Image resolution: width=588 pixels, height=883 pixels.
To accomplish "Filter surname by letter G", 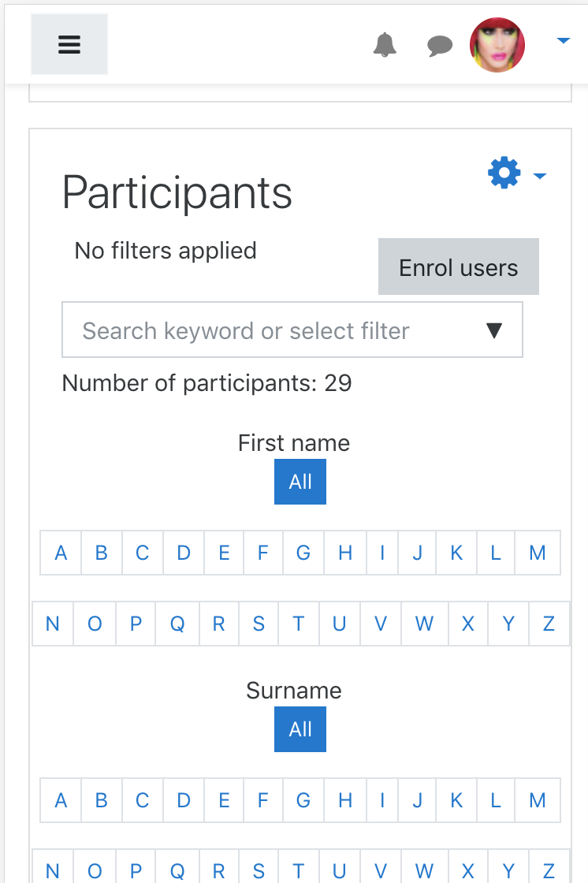I will (303, 800).
